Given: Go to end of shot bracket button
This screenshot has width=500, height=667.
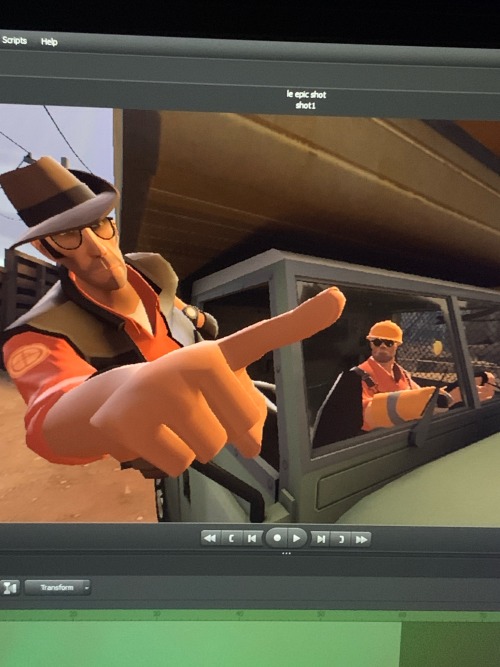Looking at the screenshot, I should coord(341,539).
